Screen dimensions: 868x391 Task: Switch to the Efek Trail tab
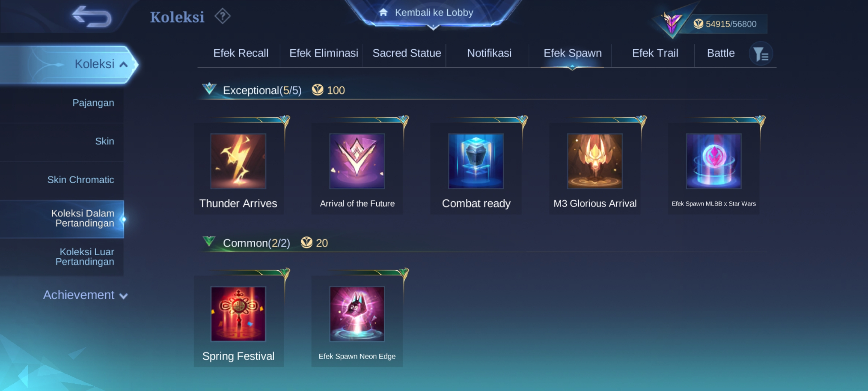(655, 53)
